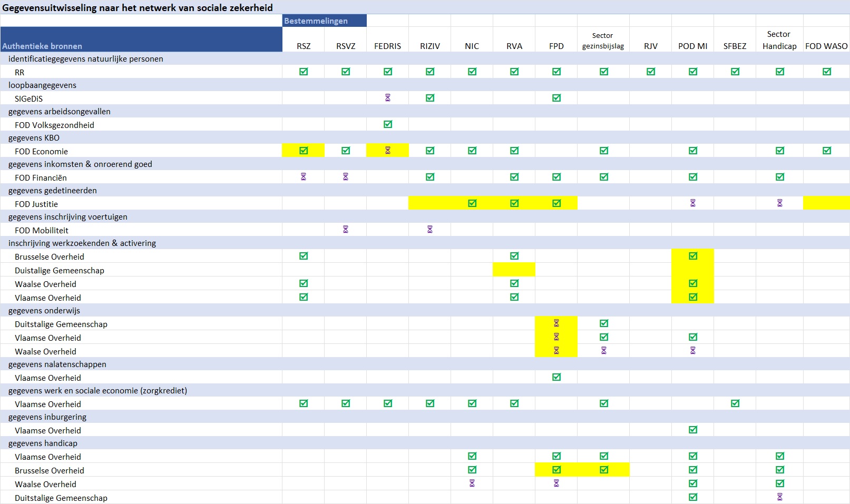Viewport: 850px width, 504px height.
Task: Select the FOD Volksgezondheid row label
Action: 54,125
